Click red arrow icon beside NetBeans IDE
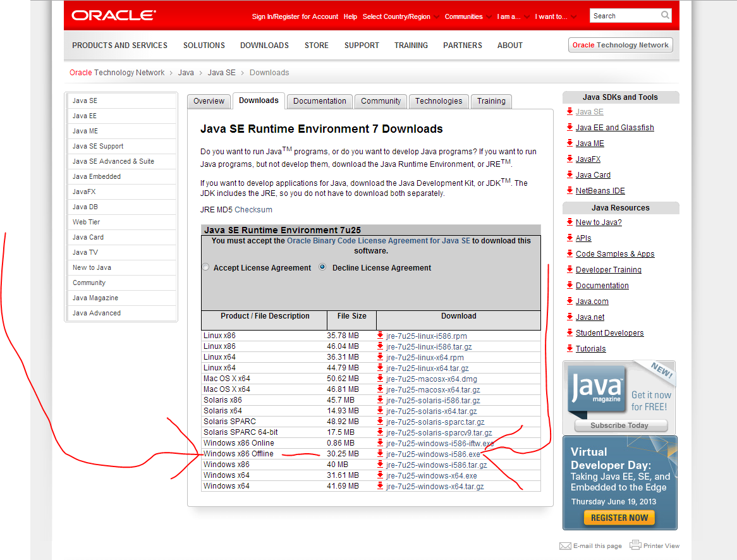 pos(569,190)
